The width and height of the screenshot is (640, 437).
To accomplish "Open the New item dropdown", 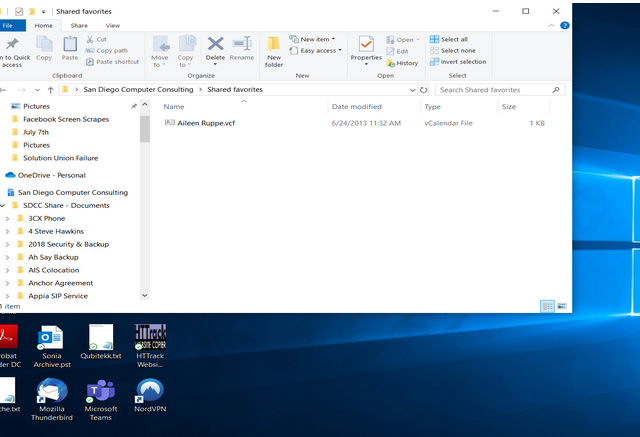I will click(312, 39).
